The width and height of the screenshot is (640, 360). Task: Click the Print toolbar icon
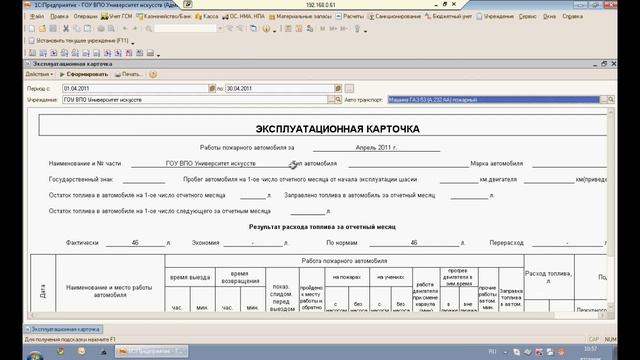click(x=101, y=29)
